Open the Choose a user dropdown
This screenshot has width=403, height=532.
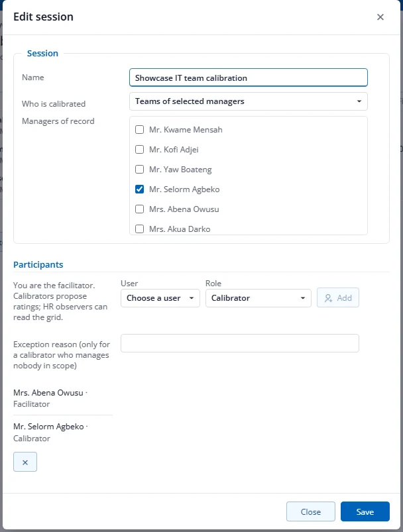tap(160, 298)
